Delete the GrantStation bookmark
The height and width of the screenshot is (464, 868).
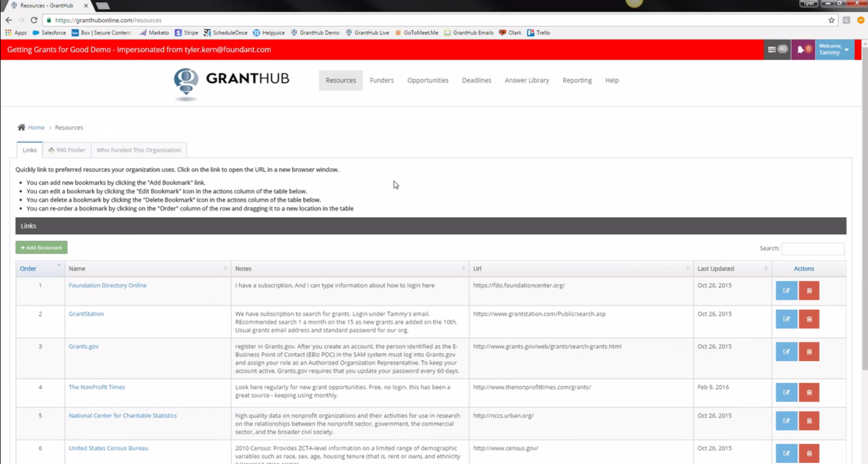pyautogui.click(x=809, y=319)
